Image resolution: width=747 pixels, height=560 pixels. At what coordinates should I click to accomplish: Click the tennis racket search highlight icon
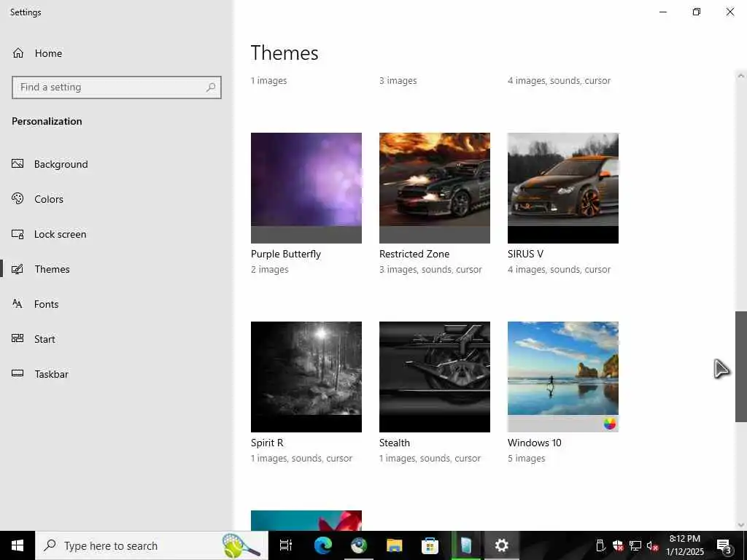coord(241,545)
